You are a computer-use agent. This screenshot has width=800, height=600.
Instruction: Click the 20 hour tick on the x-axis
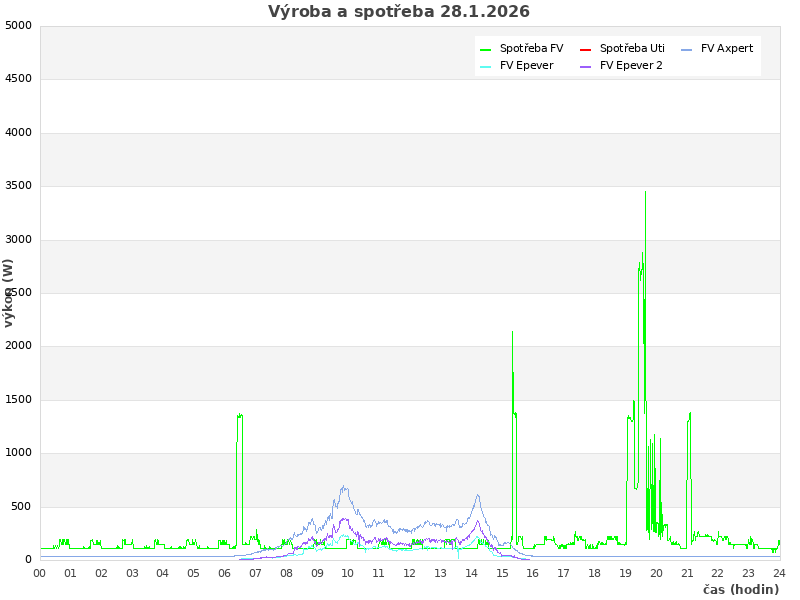pyautogui.click(x=656, y=573)
